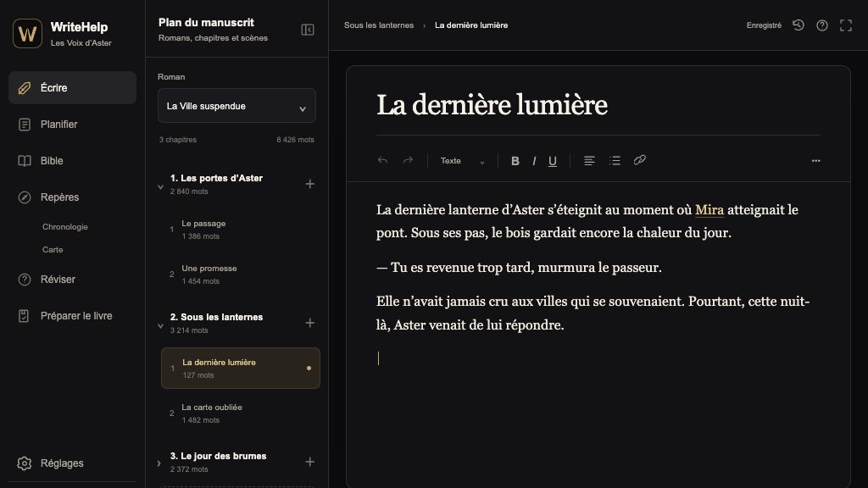Screen dimensions: 868x488
Task: Select the scene Une promesse
Action: pos(240,274)
